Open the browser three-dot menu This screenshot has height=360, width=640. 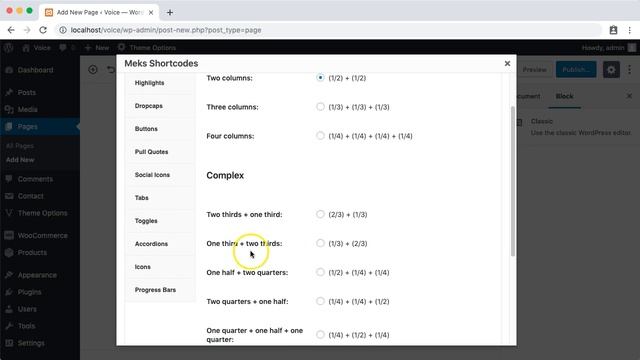tap(630, 30)
